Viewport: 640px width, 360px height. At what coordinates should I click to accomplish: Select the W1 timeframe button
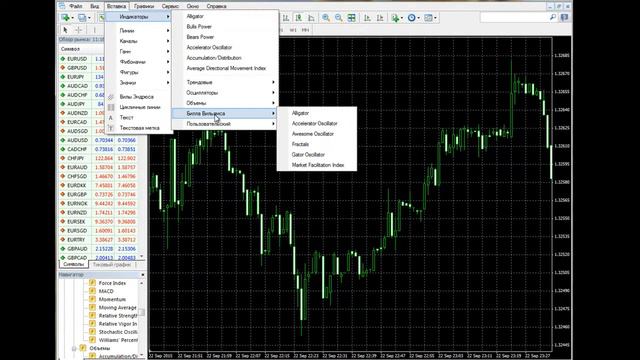293,30
